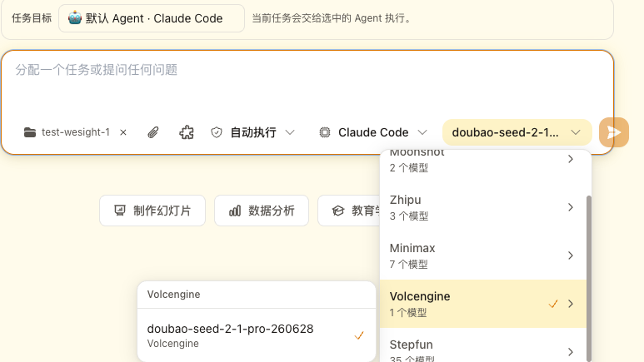
Task: Open the puzzle-piece plugins icon
Action: 187,132
